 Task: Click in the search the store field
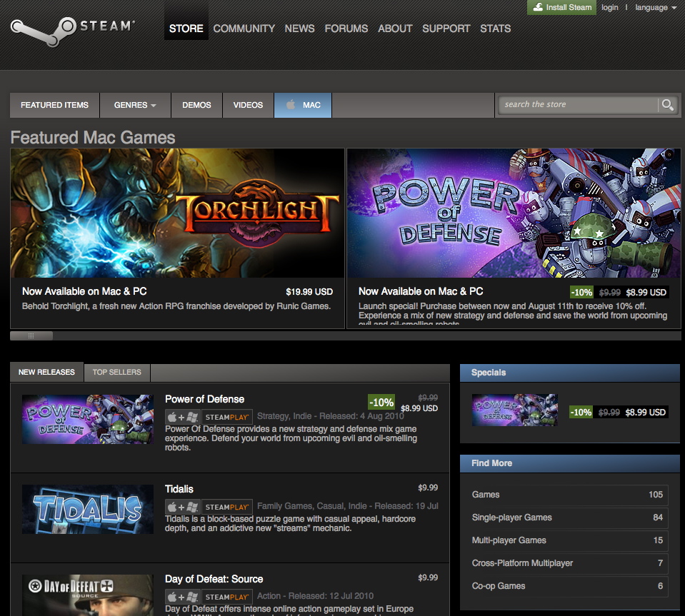578,105
